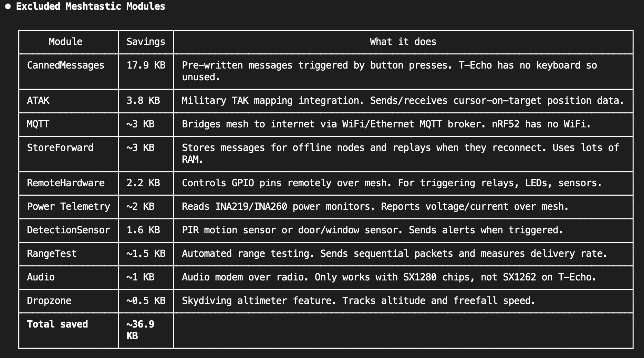Click the Dropzone module cell
The height and width of the screenshot is (358, 644).
tap(49, 301)
